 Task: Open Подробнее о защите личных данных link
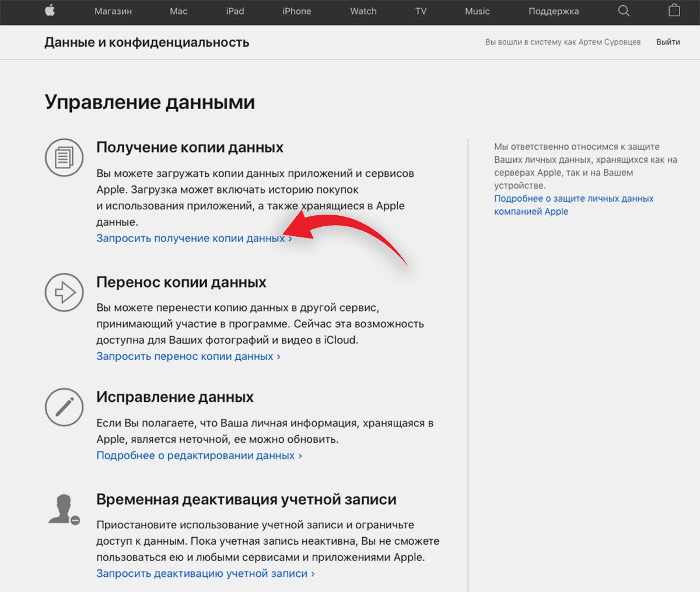(573, 205)
